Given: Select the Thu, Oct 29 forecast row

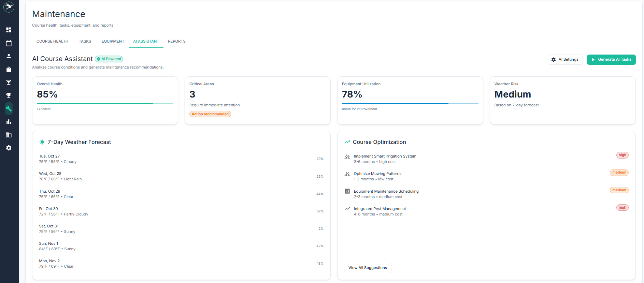Looking at the screenshot, I should pos(181,194).
